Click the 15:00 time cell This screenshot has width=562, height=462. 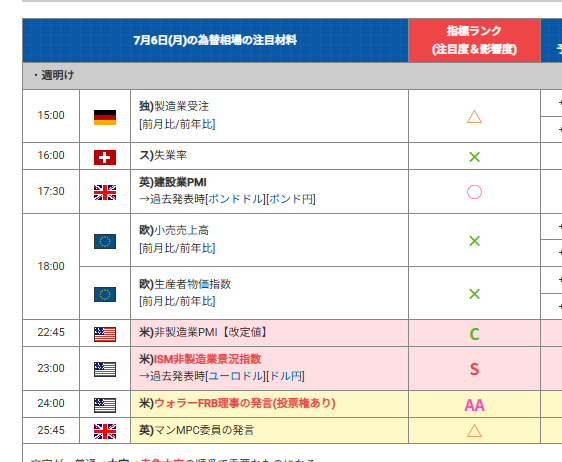pos(51,115)
